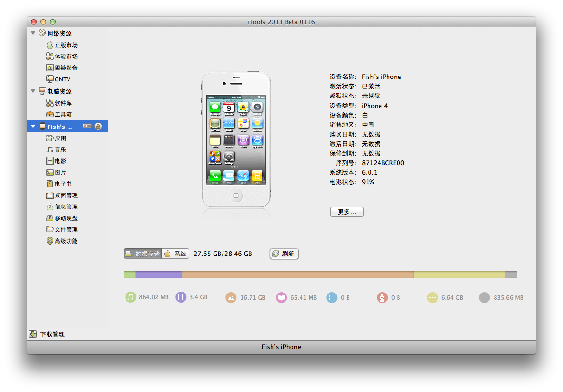Screen dimensions: 563x392
Task: Click the 图片 photo icon
Action: [x=49, y=173]
